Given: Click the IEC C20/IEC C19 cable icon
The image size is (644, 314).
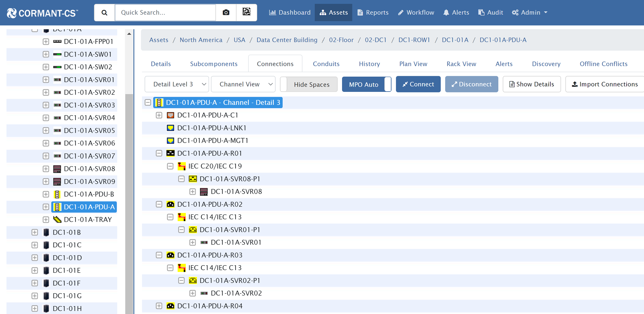Looking at the screenshot, I should tap(181, 166).
